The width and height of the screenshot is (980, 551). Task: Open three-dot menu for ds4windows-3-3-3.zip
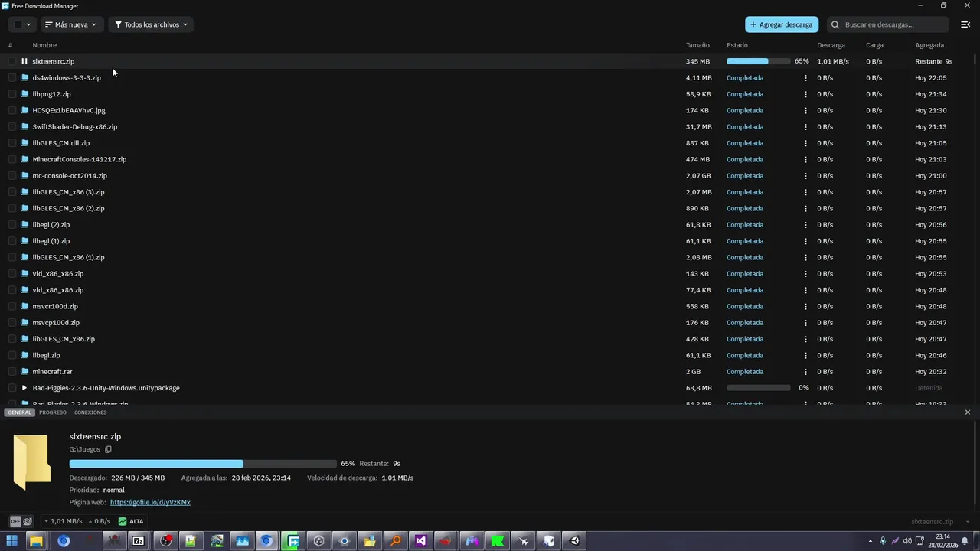coord(805,77)
